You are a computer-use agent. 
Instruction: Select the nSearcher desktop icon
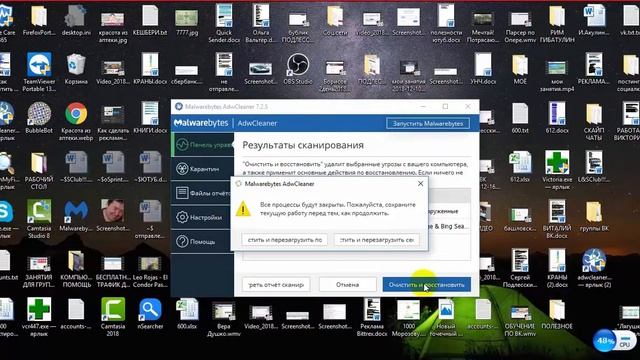click(150, 314)
